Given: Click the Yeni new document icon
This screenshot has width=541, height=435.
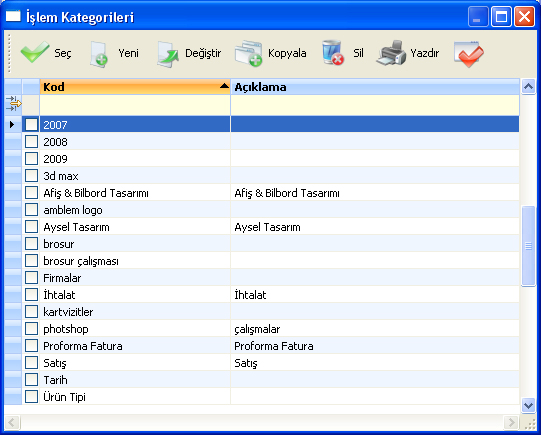Looking at the screenshot, I should [x=99, y=54].
